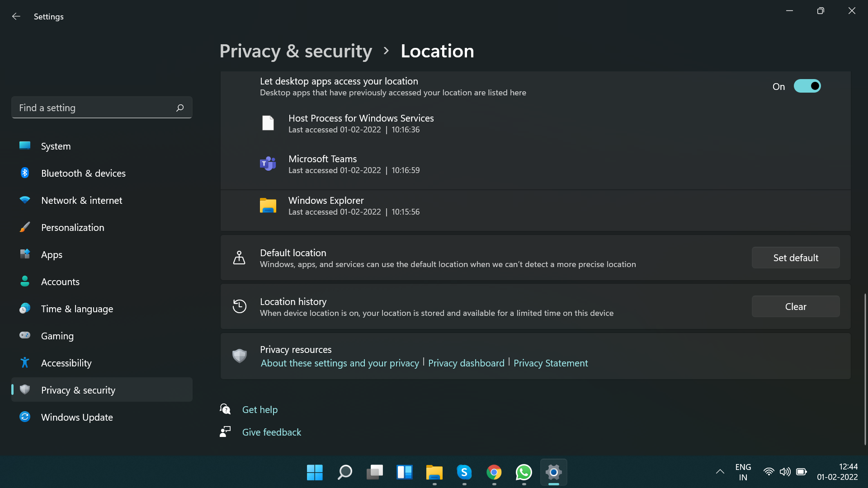Open Chrome from the taskbar
Image resolution: width=868 pixels, height=488 pixels.
494,472
